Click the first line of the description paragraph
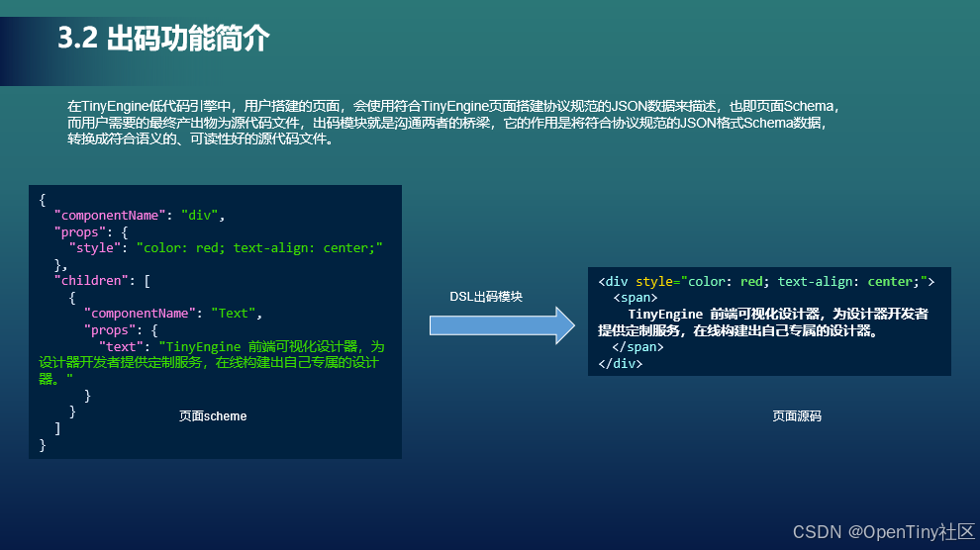Viewport: 980px width, 550px height. click(453, 106)
